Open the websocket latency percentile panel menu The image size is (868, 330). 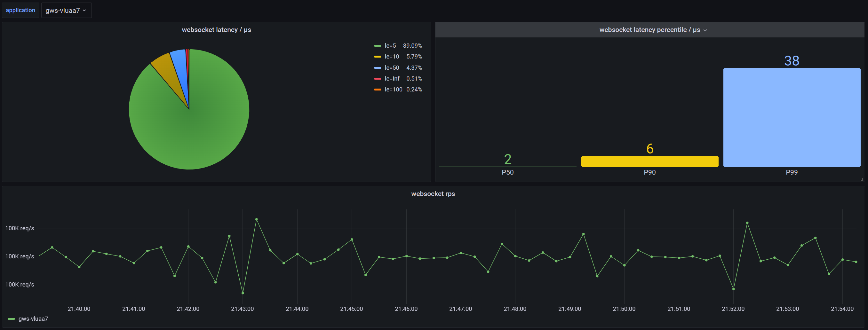click(705, 30)
